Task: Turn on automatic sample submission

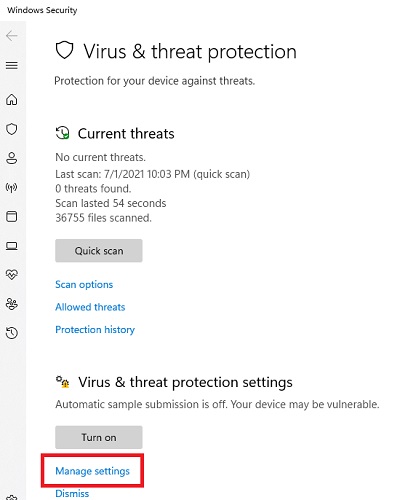Action: pyautogui.click(x=99, y=437)
